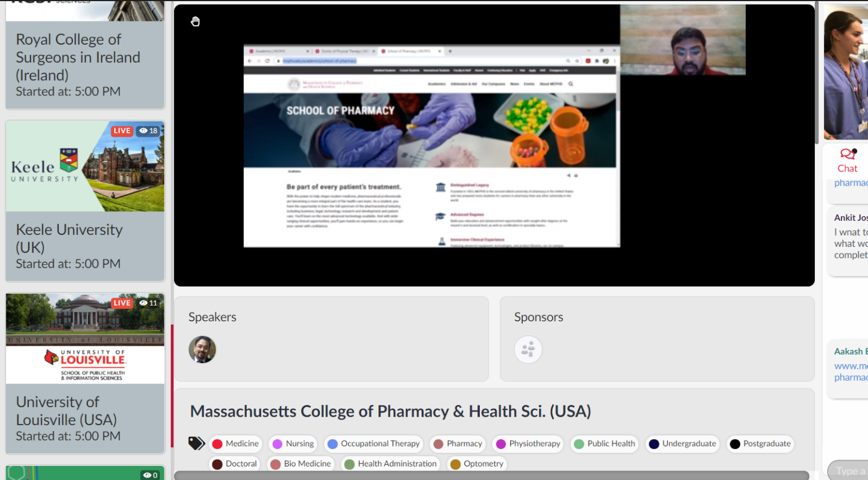Select the Undergraduate tag
This screenshot has width=868, height=480.
pos(683,444)
